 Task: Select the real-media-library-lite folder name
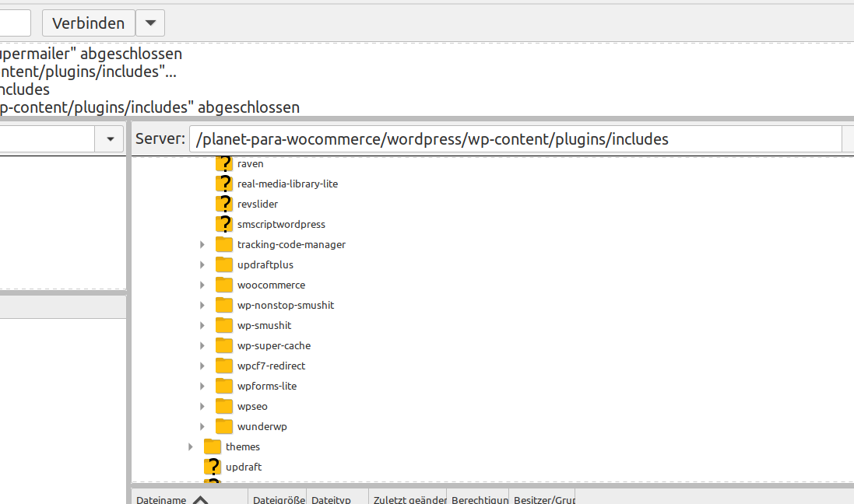(x=287, y=184)
